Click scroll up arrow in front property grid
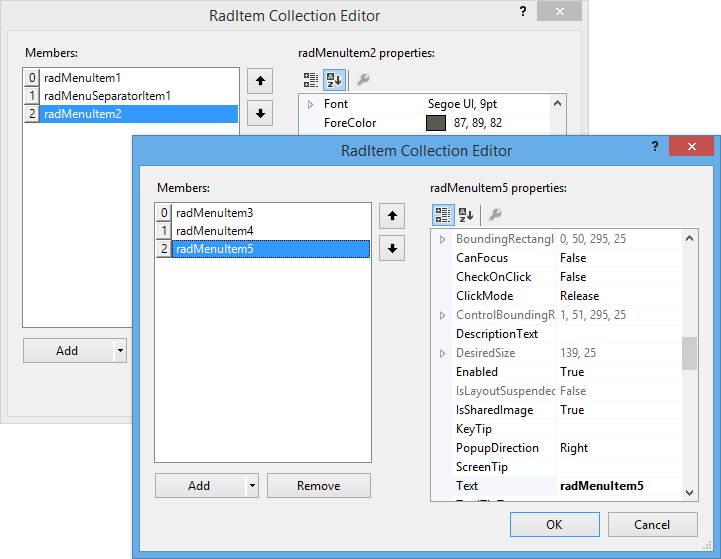Image resolution: width=721 pixels, height=559 pixels. tap(689, 238)
